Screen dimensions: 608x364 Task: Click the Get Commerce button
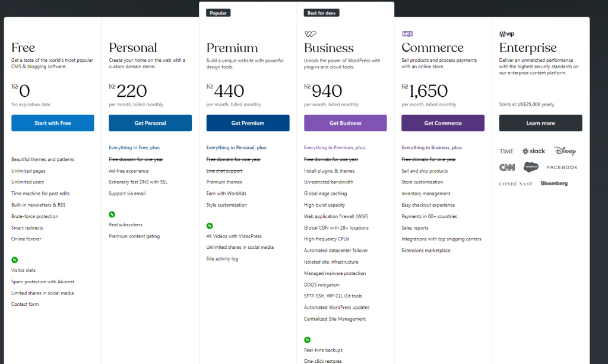[442, 123]
